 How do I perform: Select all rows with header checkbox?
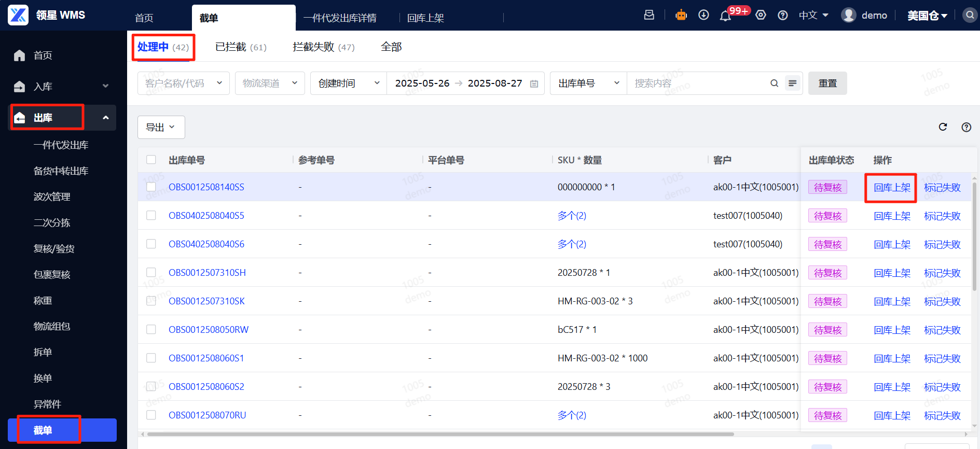[151, 160]
